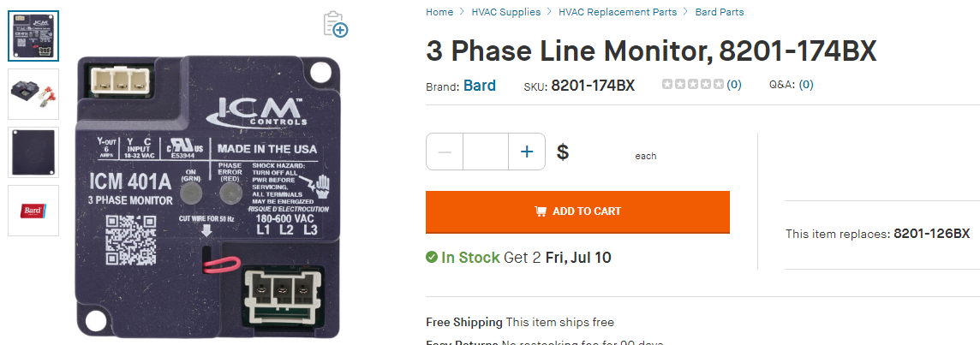980x345 pixels.
Task: Increase quantity with the plus button
Action: (x=527, y=152)
